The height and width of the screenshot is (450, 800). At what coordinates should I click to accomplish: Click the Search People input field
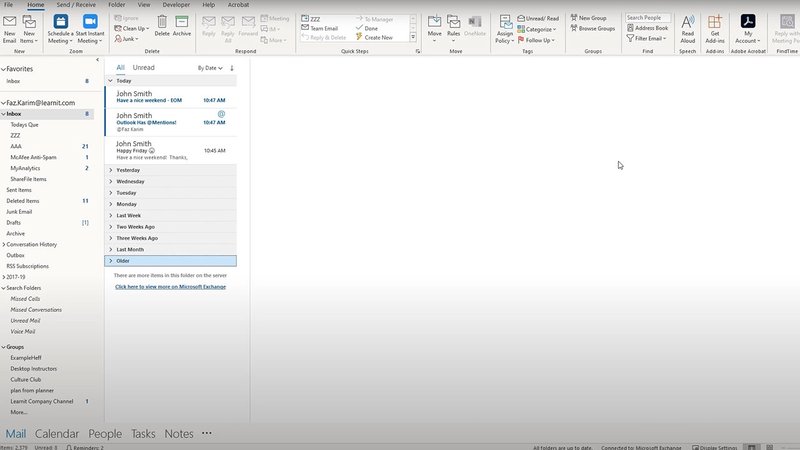648,18
